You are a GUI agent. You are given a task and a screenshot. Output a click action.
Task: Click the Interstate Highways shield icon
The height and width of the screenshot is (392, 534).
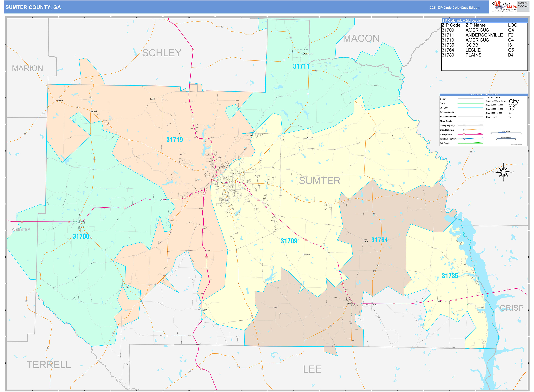coord(464,139)
